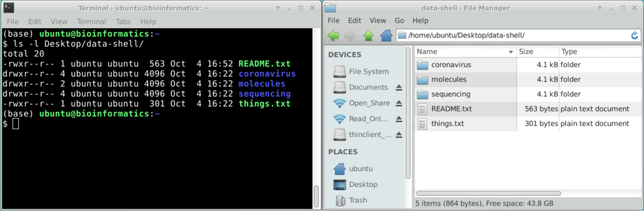Select the README.txt document icon
This screenshot has width=644, height=211.
click(x=422, y=109)
